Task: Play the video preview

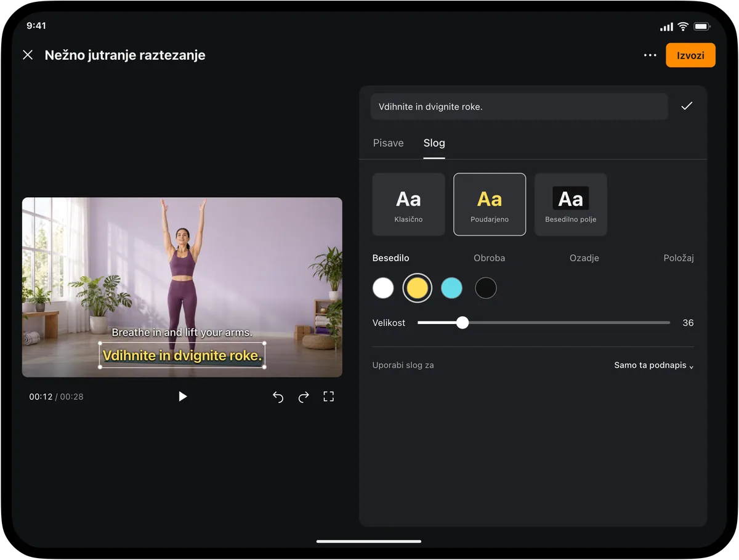Action: point(182,397)
